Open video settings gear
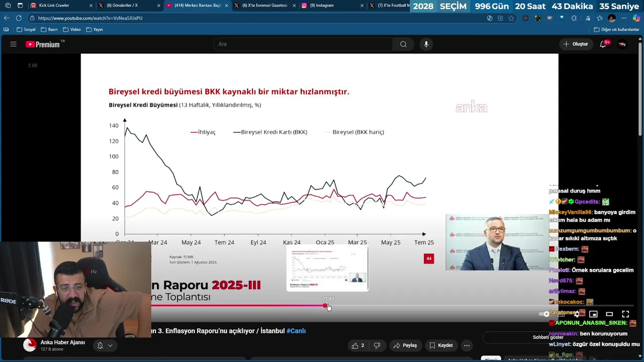The width and height of the screenshot is (644, 362). (x=577, y=314)
